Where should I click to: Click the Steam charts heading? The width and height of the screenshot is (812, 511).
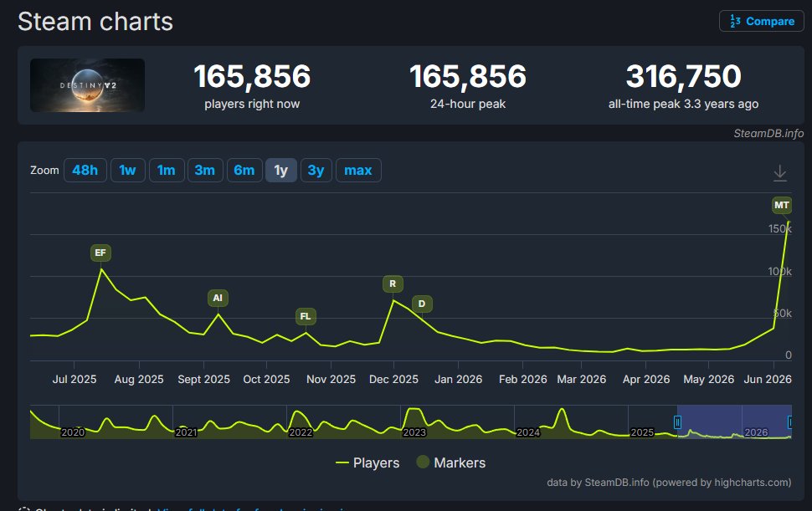(x=95, y=22)
